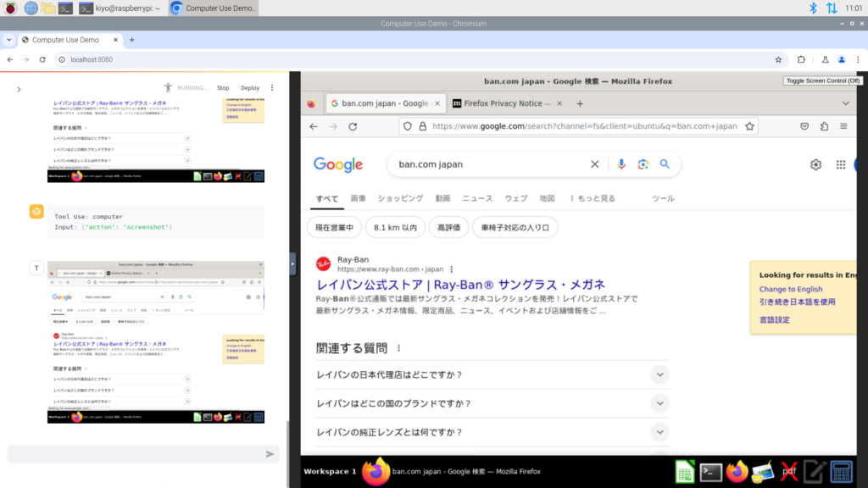Screen dimensions: 868x488
Task: Clear the Google search box text
Action: coord(595,164)
